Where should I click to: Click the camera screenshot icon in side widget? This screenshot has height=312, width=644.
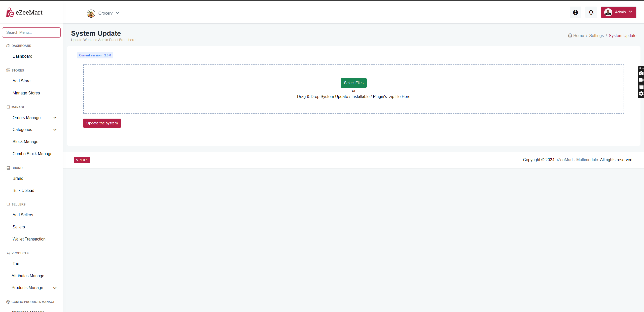point(641,73)
